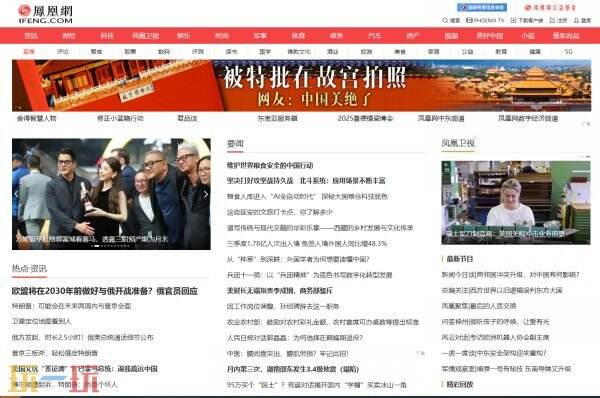Select the 佛教文化 sub-navigation item
This screenshot has height=398, width=600.
[x=299, y=51]
